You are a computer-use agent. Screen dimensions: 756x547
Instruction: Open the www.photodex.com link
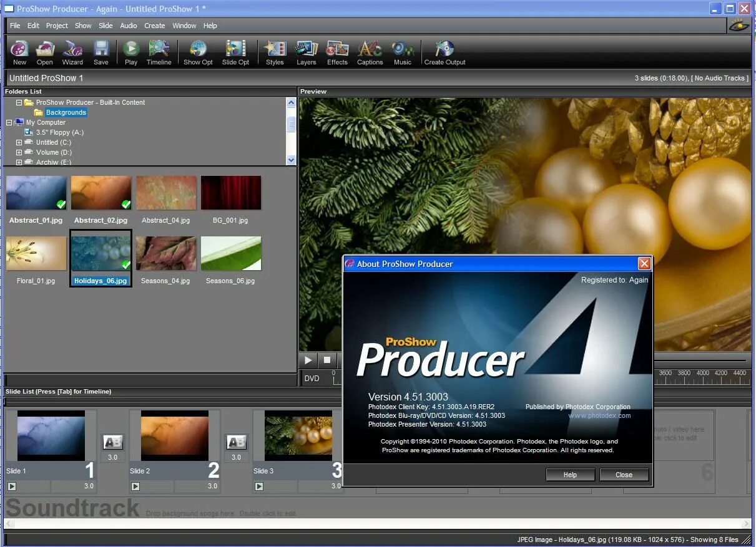pyautogui.click(x=599, y=415)
